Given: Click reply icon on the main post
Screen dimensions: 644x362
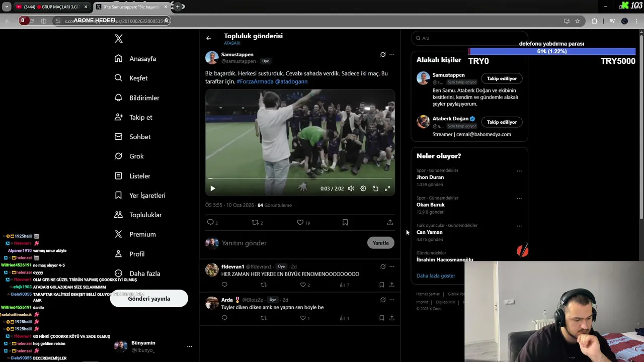Looking at the screenshot, I should (210, 222).
